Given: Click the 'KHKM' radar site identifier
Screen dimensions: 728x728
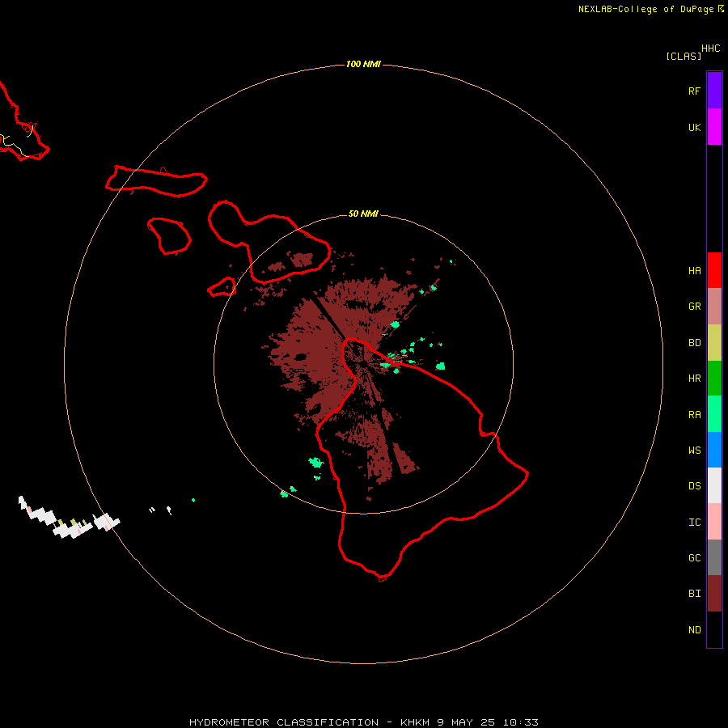Looking at the screenshot, I should coord(416,722).
